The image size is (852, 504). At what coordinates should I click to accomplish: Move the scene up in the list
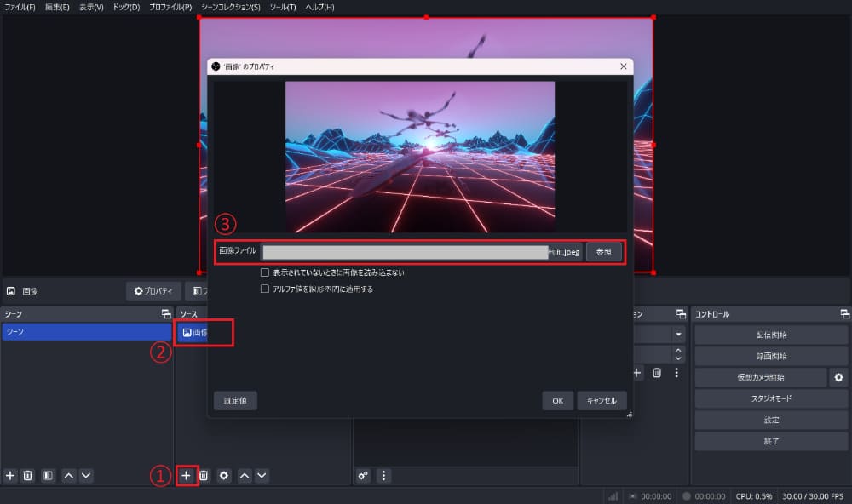[x=68, y=476]
